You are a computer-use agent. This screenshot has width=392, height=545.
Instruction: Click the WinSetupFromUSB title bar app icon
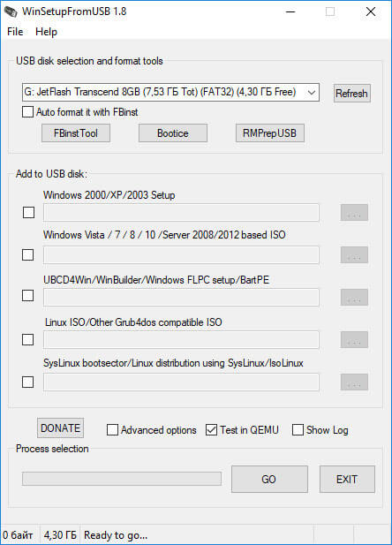click(x=11, y=11)
